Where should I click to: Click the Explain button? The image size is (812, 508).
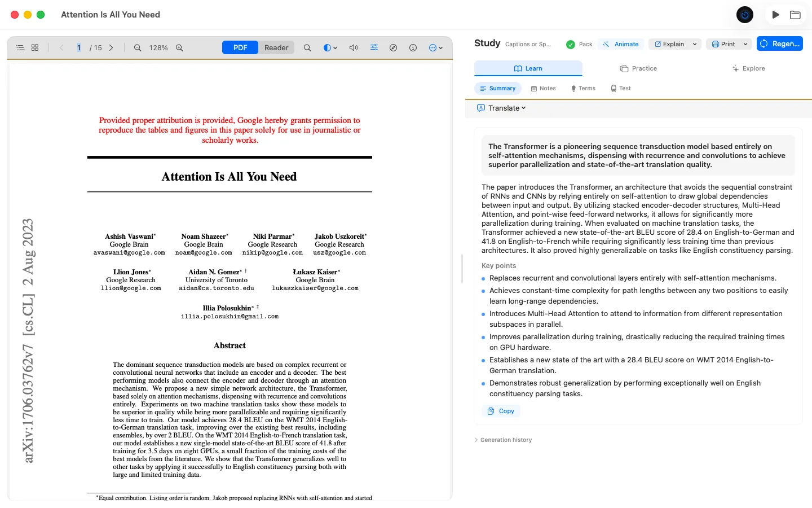670,44
